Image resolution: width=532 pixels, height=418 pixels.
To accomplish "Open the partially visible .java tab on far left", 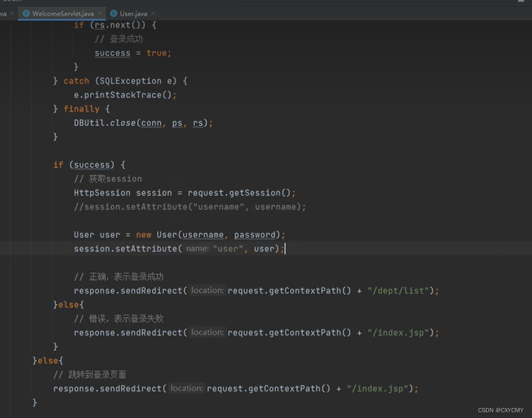I will pyautogui.click(x=4, y=13).
